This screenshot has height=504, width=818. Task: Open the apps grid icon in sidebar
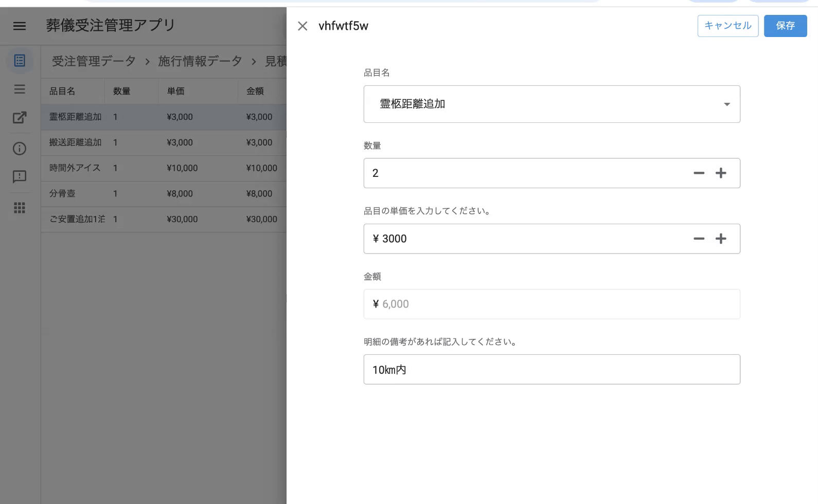pyautogui.click(x=20, y=208)
